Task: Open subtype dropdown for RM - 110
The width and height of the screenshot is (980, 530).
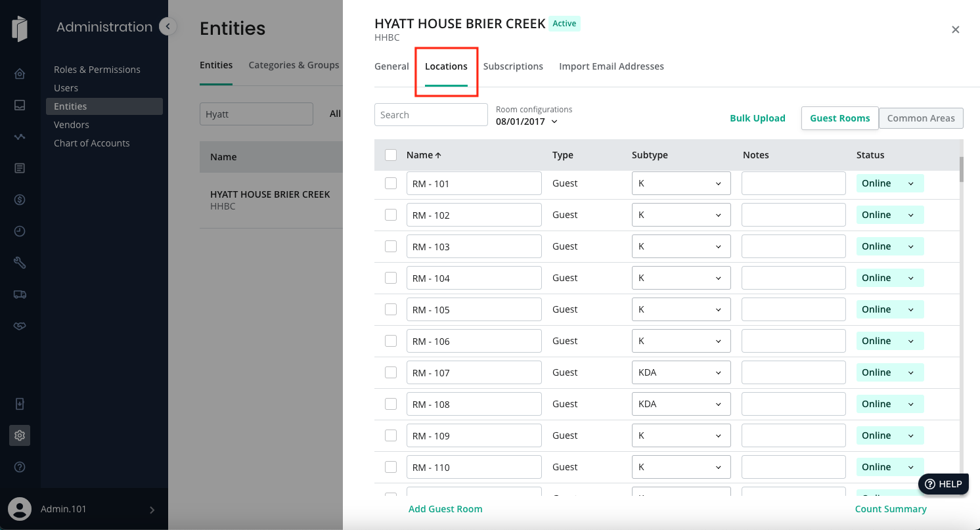Action: point(681,467)
